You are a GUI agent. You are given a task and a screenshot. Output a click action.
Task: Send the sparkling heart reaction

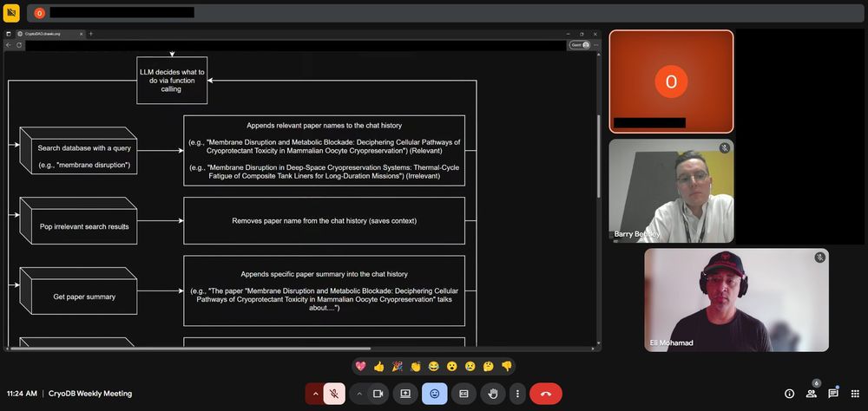[x=361, y=366]
